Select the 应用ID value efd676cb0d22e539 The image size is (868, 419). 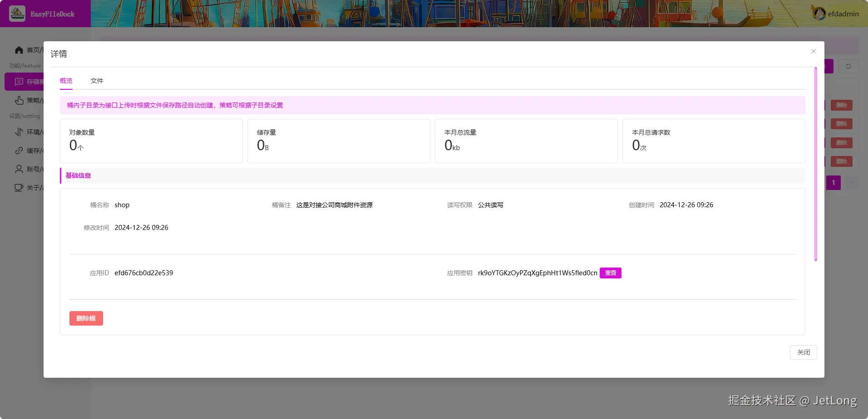click(144, 273)
